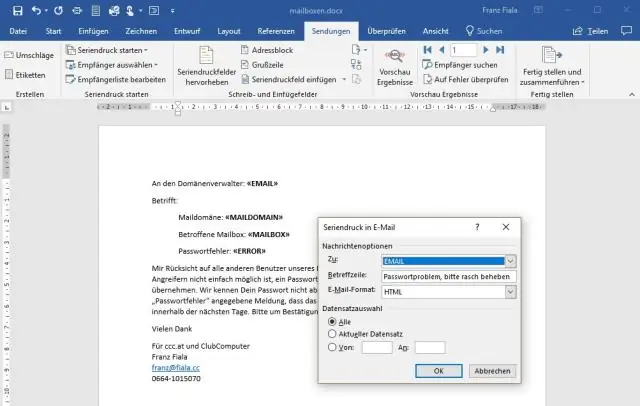The height and width of the screenshot is (406, 640).
Task: Switch to the Start tab
Action: (53, 31)
